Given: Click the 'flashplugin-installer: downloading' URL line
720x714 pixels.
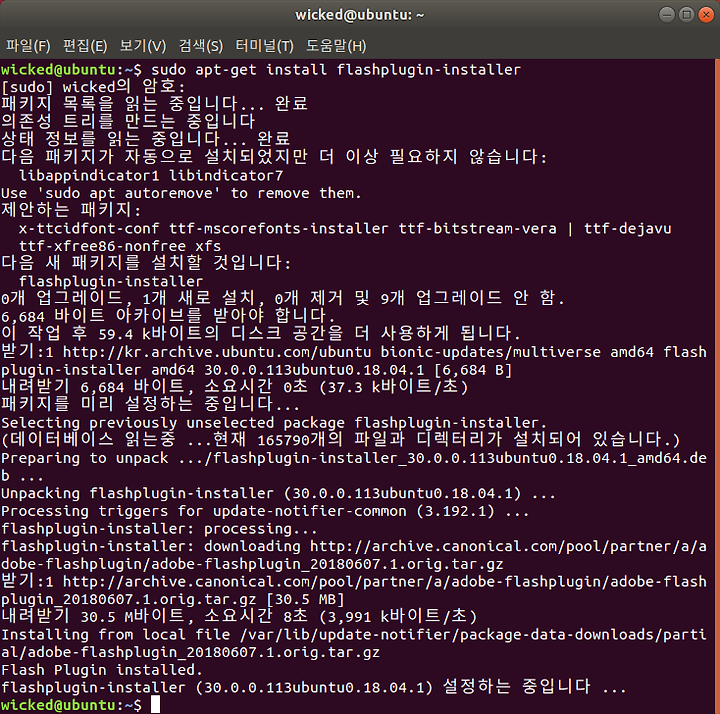Looking at the screenshot, I should click(354, 555).
